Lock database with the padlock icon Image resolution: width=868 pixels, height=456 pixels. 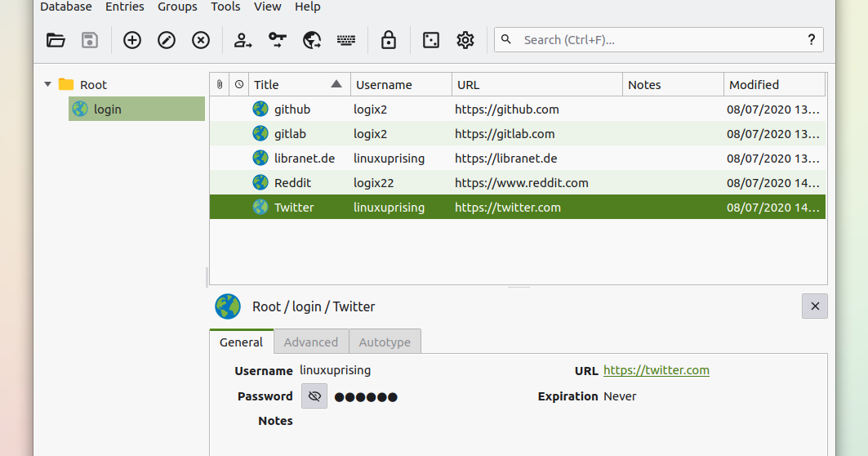(389, 40)
